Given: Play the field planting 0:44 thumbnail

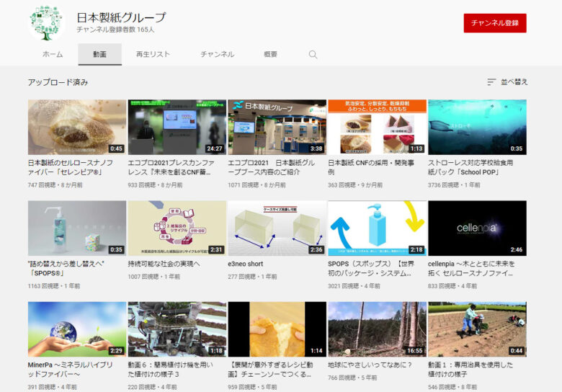Looking at the screenshot, I should (477, 329).
